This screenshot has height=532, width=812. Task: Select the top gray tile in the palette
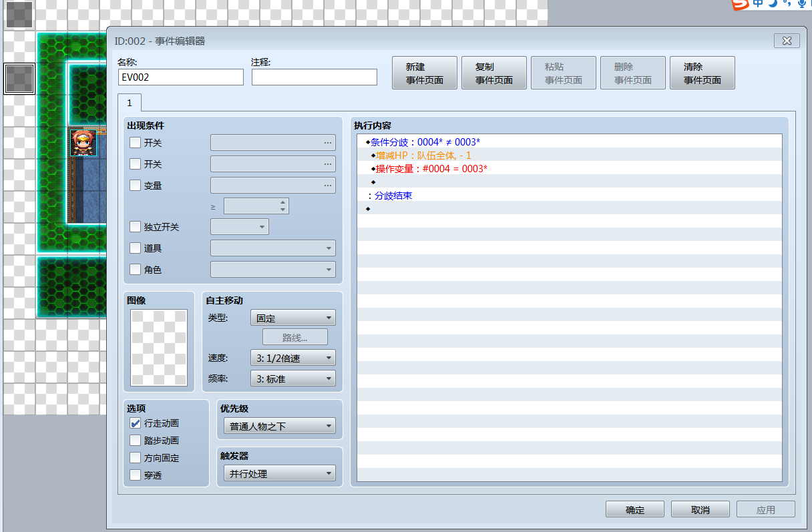[x=19, y=15]
